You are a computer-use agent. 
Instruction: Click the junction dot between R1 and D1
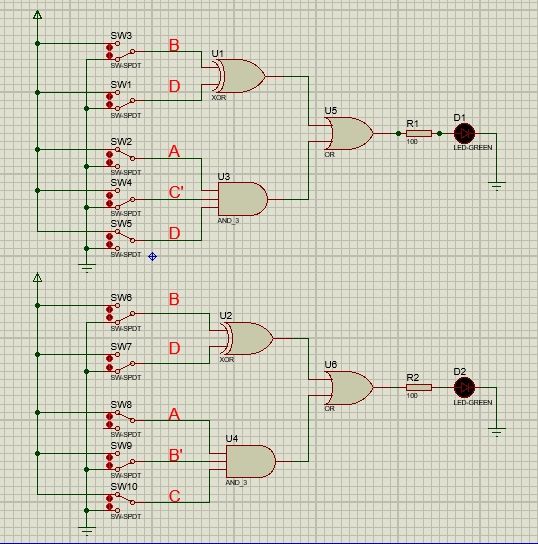[439, 133]
